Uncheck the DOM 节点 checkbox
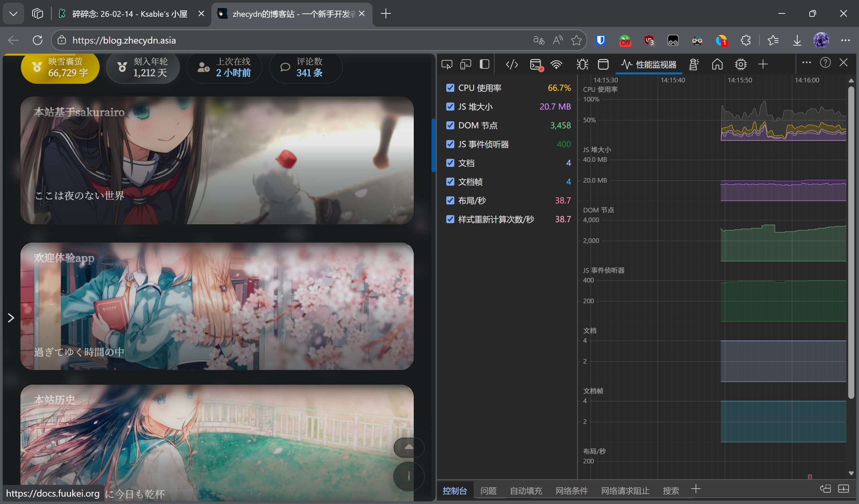The image size is (859, 504). click(x=450, y=125)
